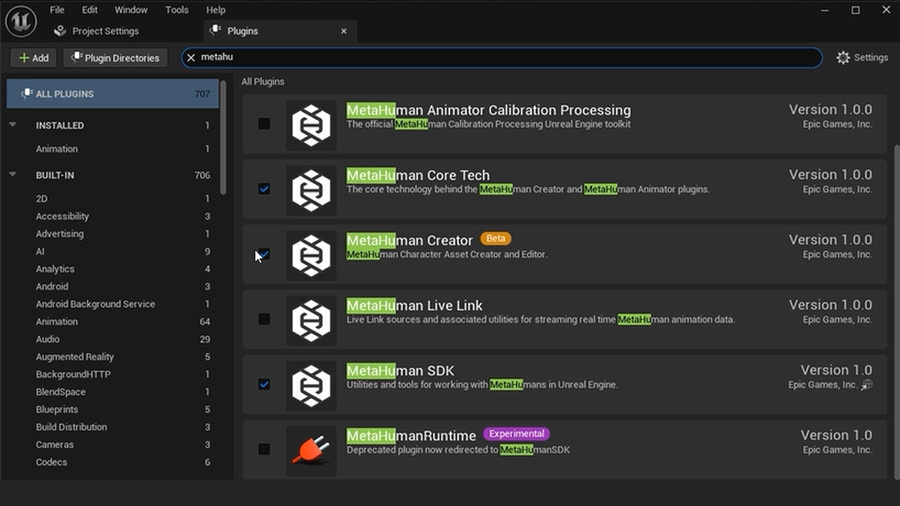Click the Experimental badge on MetaHumanRuntime
The width and height of the screenshot is (900, 506).
(x=517, y=434)
